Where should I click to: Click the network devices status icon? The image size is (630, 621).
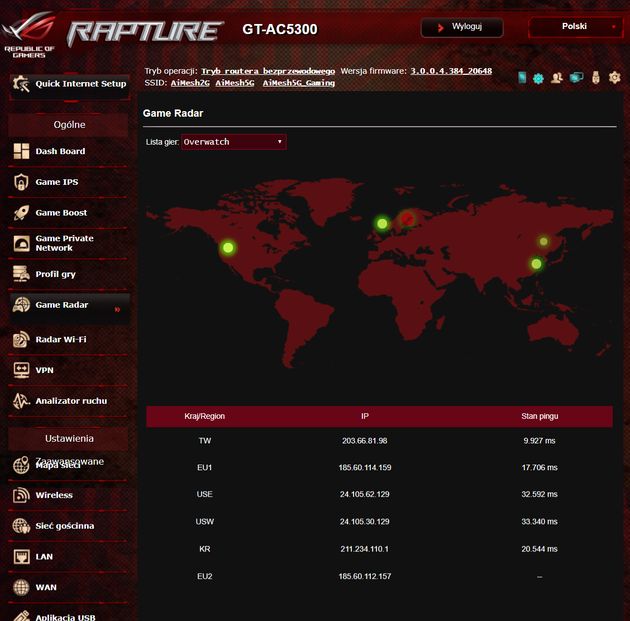coord(577,77)
